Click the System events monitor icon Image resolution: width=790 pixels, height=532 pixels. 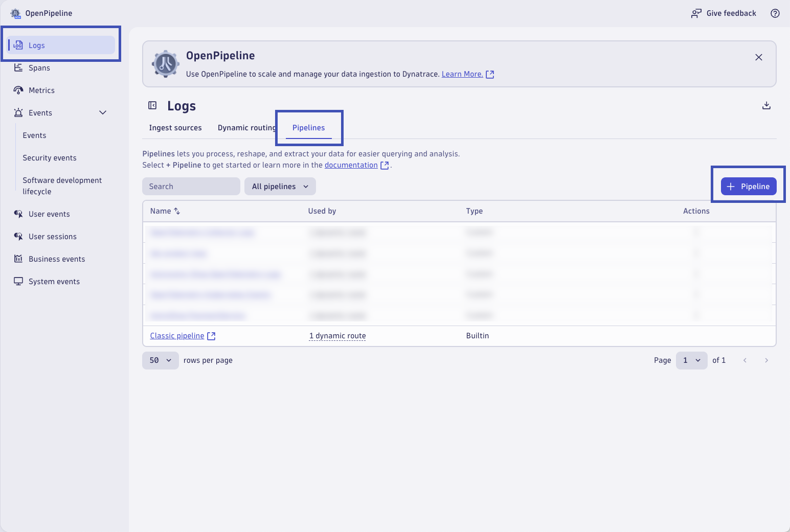(x=18, y=281)
